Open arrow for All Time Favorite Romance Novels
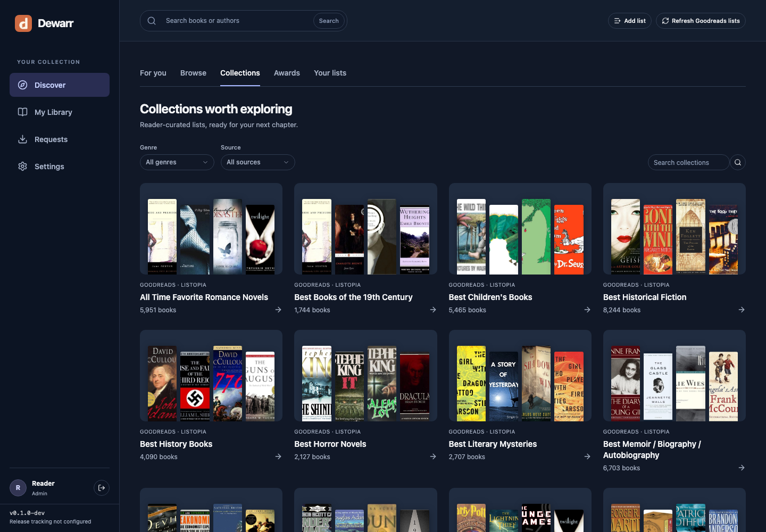This screenshot has height=532, width=766. (x=278, y=310)
